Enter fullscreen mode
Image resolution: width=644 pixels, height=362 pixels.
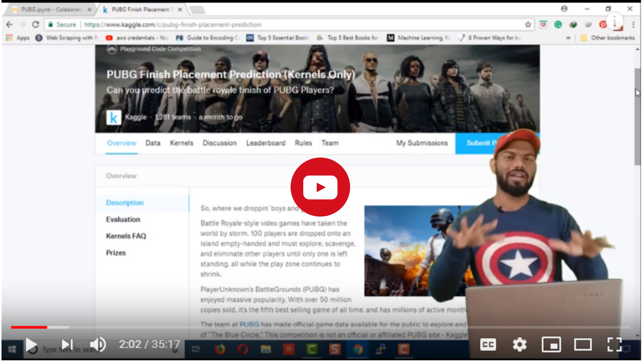pyautogui.click(x=614, y=345)
